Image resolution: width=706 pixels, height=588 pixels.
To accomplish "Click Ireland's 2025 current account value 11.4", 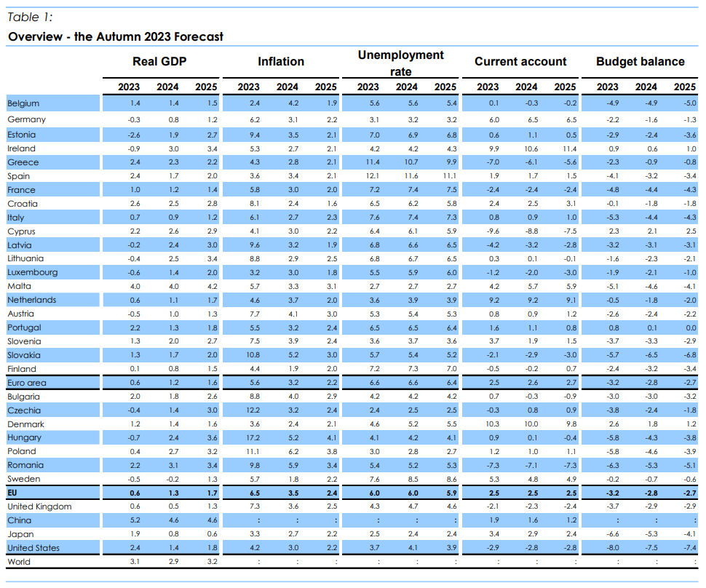I will pos(569,148).
